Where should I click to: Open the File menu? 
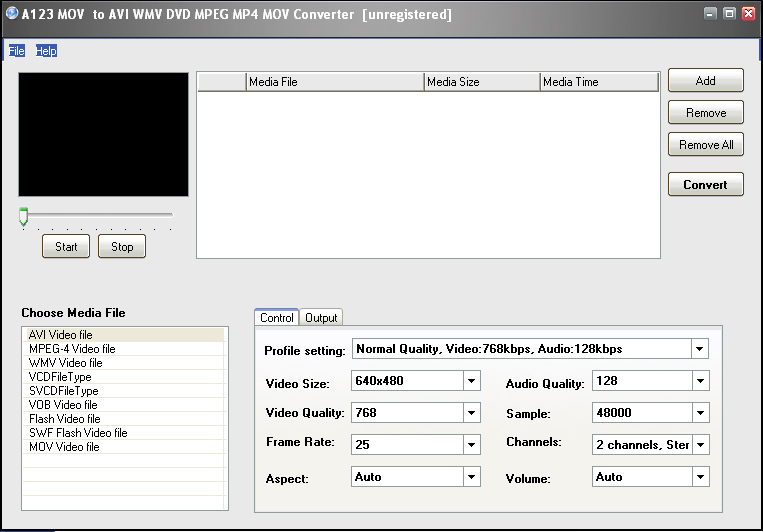[x=16, y=50]
